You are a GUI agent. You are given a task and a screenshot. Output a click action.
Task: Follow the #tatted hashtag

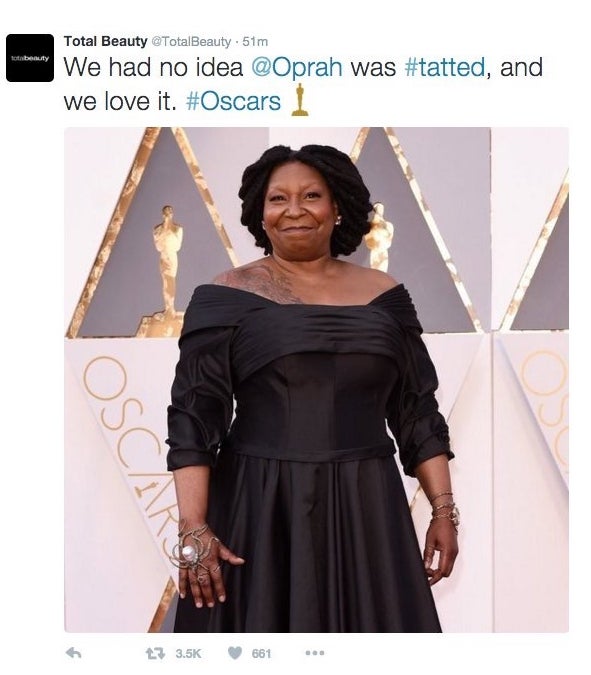pyautogui.click(x=446, y=67)
